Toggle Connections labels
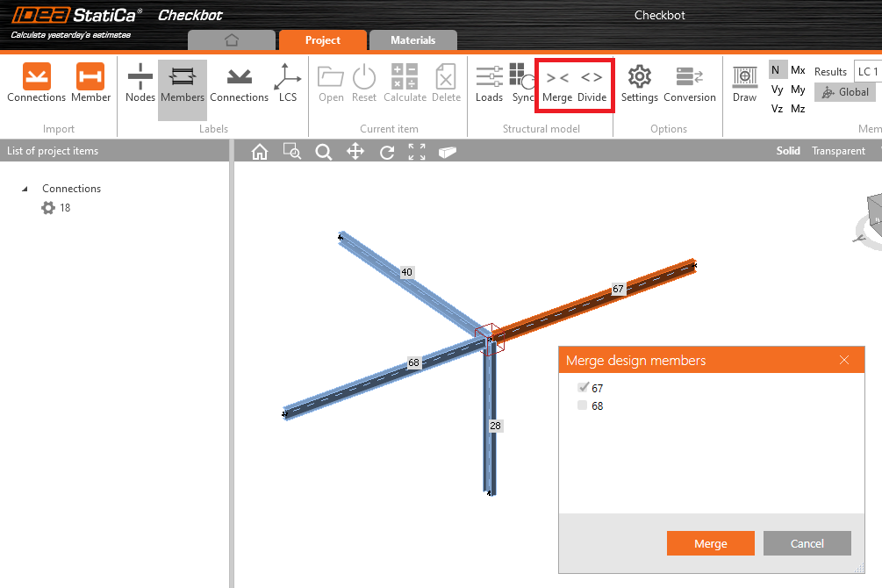This screenshot has width=882, height=588. point(239,82)
